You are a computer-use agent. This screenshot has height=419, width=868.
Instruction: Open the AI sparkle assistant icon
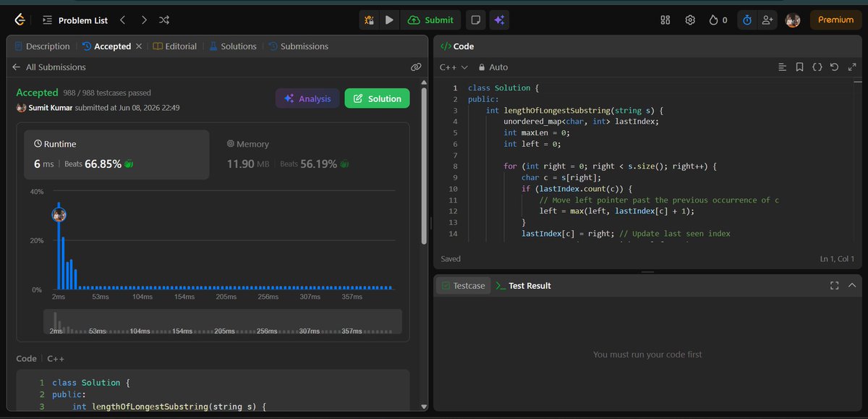coord(499,20)
